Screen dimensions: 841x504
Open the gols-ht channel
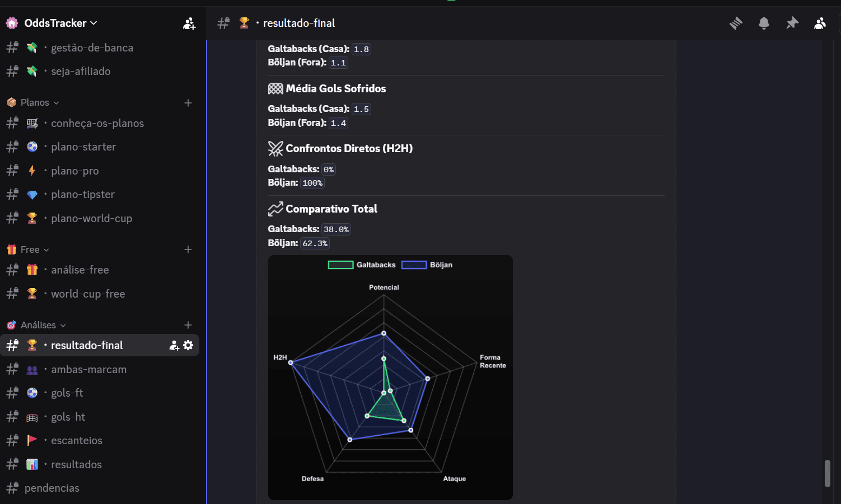(101, 417)
